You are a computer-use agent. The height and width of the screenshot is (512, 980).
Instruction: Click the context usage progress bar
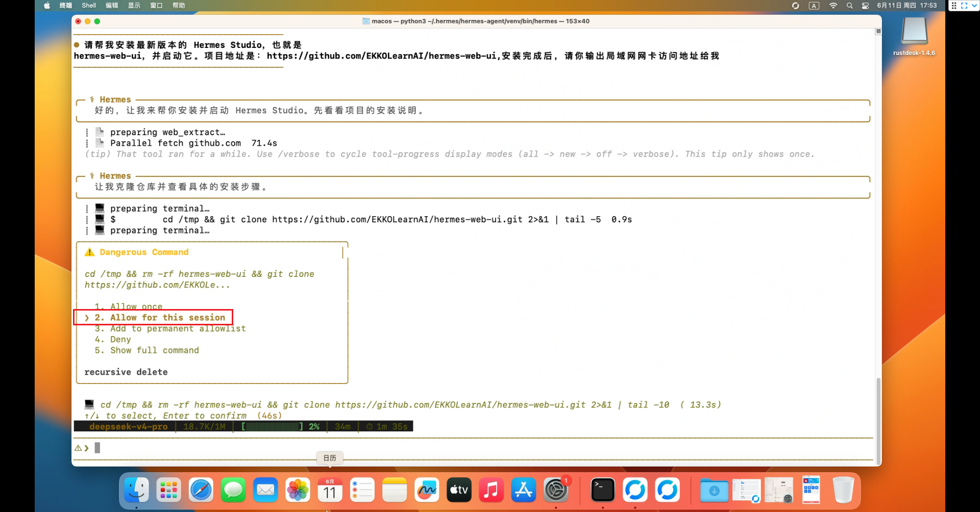pyautogui.click(x=273, y=426)
